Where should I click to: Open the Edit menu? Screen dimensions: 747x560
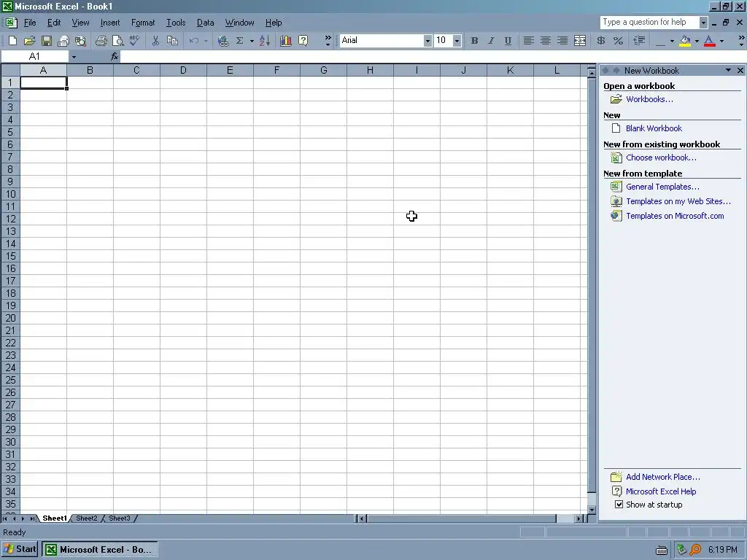click(x=54, y=23)
